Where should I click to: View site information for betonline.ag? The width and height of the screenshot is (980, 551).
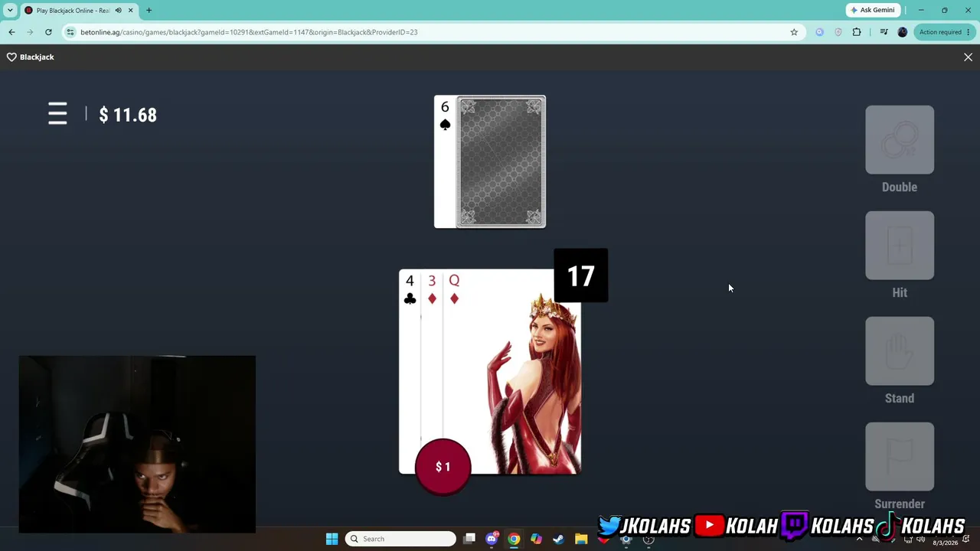click(x=70, y=32)
